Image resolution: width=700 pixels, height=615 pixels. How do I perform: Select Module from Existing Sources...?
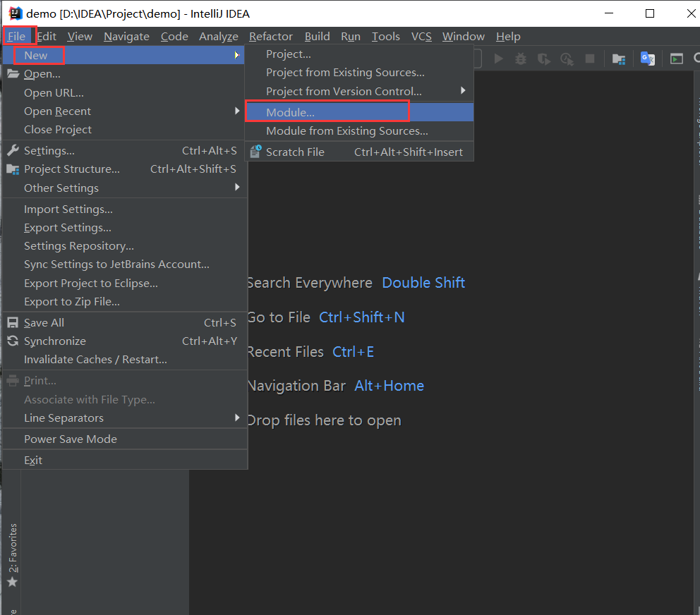[359, 130]
